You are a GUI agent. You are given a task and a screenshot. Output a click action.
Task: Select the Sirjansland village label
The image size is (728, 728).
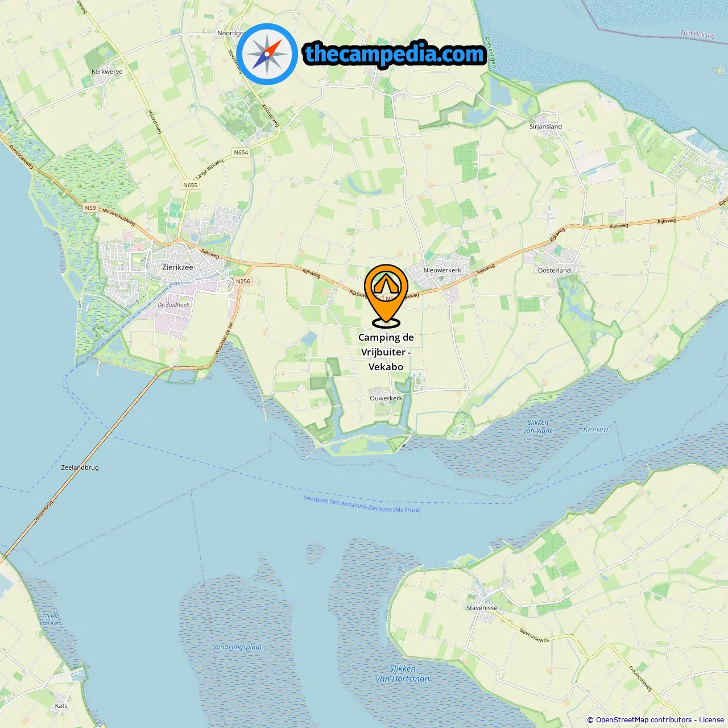545,126
